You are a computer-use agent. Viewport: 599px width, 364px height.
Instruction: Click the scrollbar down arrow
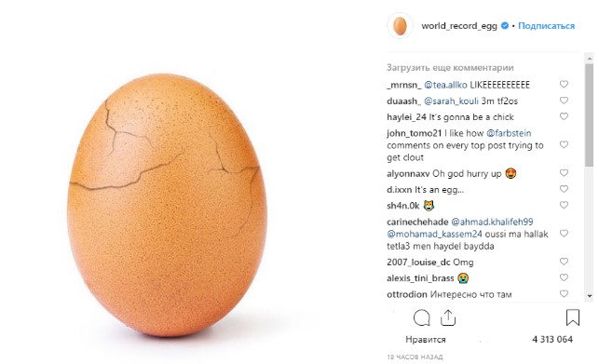tap(590, 296)
